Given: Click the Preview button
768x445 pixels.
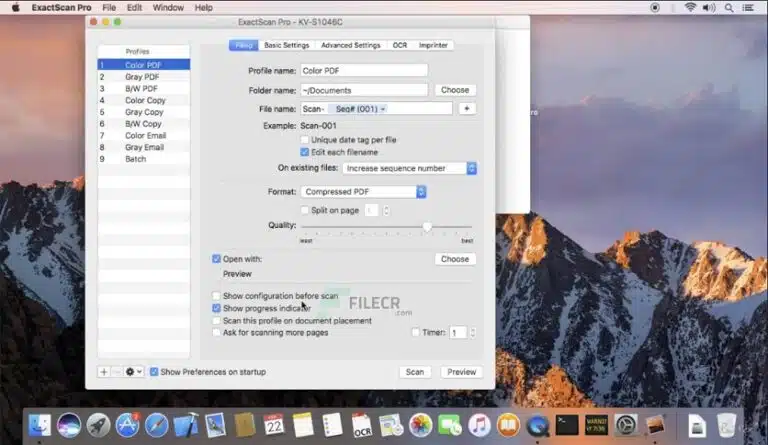Looking at the screenshot, I should coord(461,372).
